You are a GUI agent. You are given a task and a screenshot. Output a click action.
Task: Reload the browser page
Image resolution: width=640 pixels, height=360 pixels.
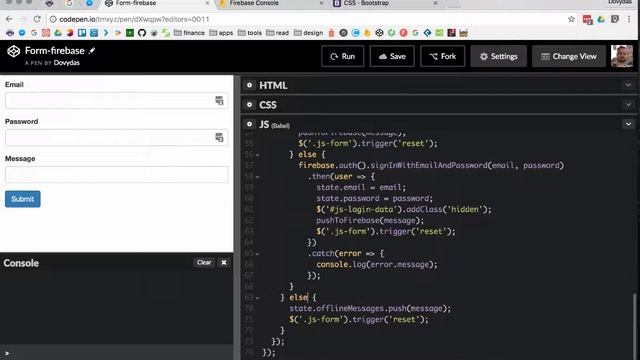(37, 19)
